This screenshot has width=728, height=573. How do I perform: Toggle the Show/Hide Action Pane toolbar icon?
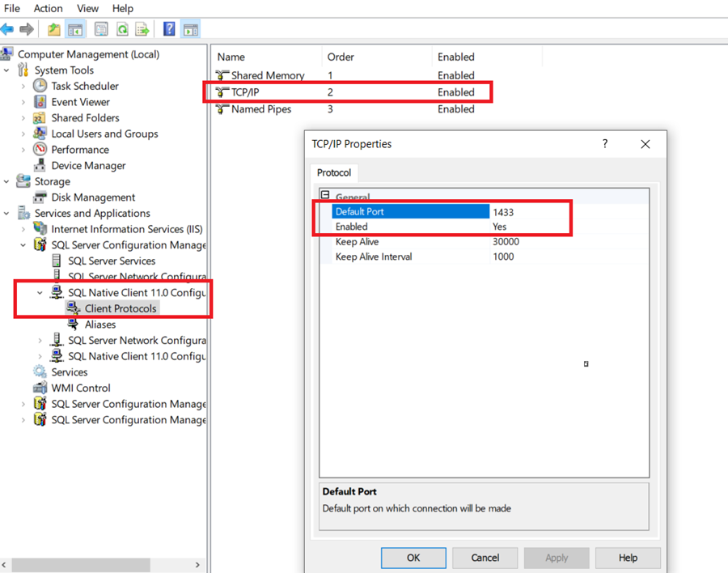[190, 29]
